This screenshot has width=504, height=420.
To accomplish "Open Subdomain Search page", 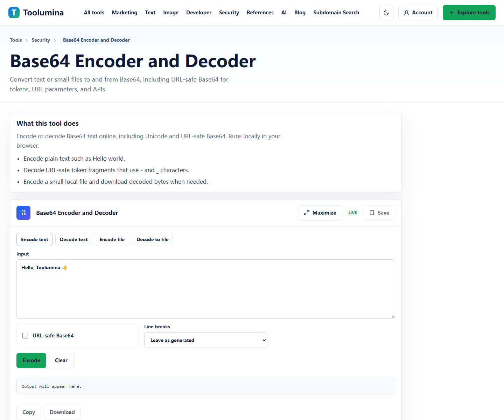I will click(336, 13).
